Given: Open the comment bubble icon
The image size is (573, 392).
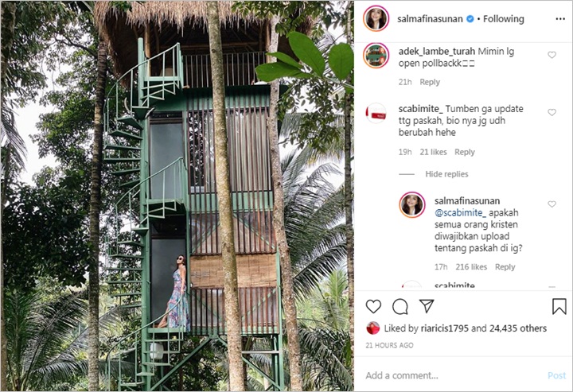Looking at the screenshot, I should point(400,306).
